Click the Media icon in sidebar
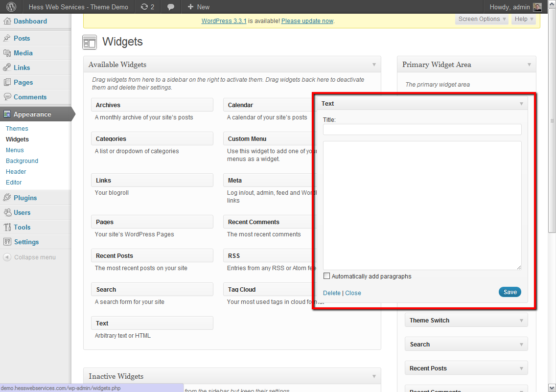Image resolution: width=556 pixels, height=392 pixels. point(7,53)
